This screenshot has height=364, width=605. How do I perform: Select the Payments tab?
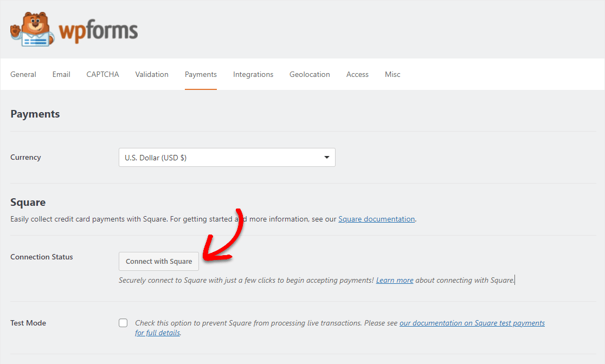(201, 74)
